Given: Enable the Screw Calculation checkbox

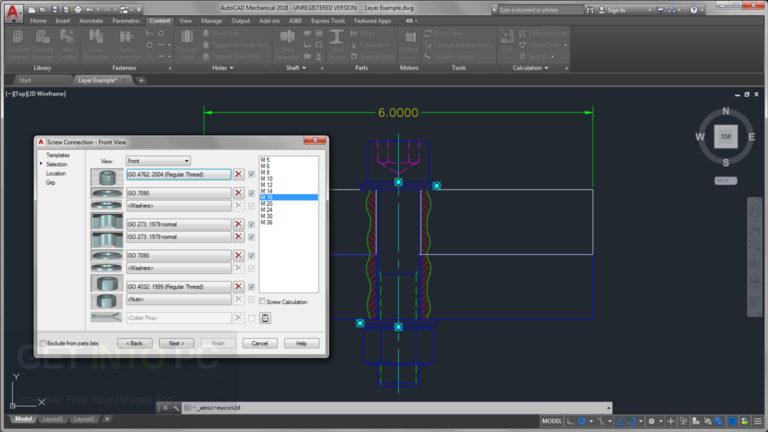Looking at the screenshot, I should point(263,301).
